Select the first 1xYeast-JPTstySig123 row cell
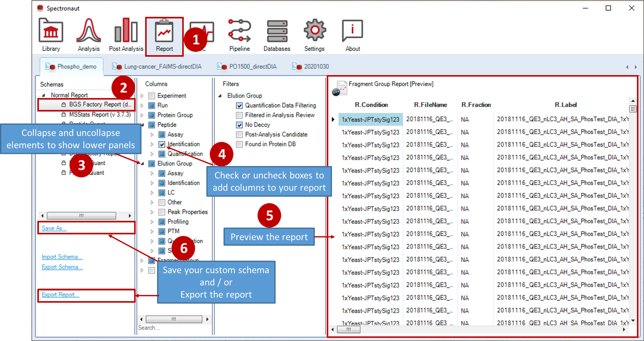Image resolution: width=644 pixels, height=341 pixels. (x=371, y=120)
